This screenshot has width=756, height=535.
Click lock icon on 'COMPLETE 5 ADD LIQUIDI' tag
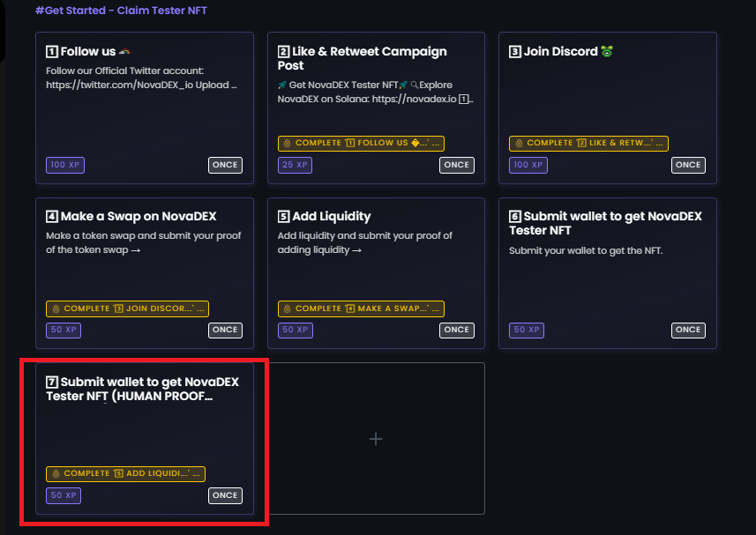pos(56,473)
